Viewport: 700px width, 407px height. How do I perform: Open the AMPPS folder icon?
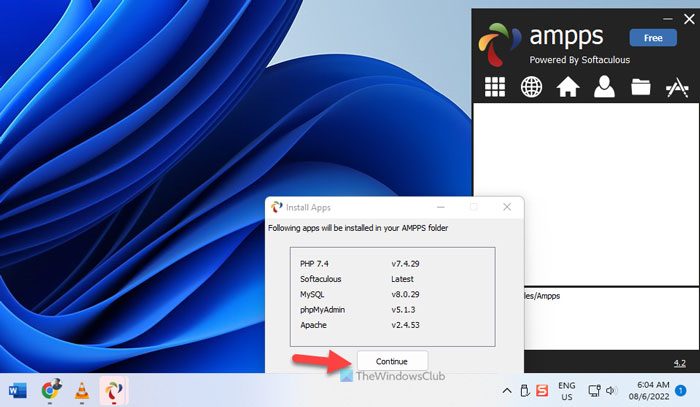[641, 87]
